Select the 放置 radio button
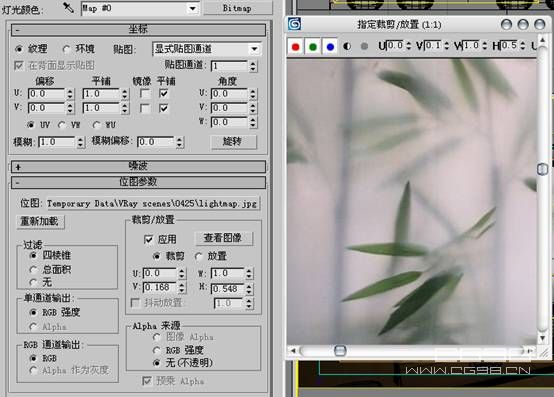 199,256
